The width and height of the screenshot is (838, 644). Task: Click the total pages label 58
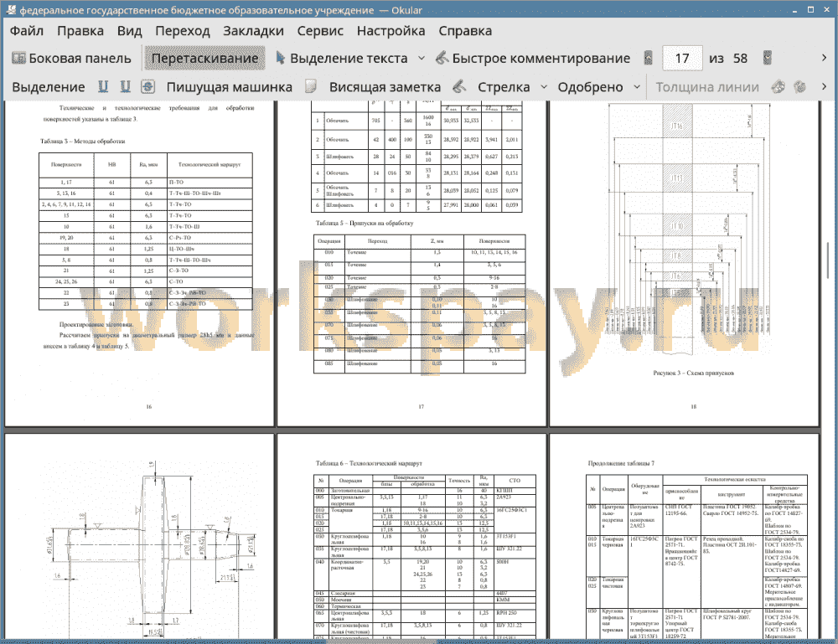(740, 59)
